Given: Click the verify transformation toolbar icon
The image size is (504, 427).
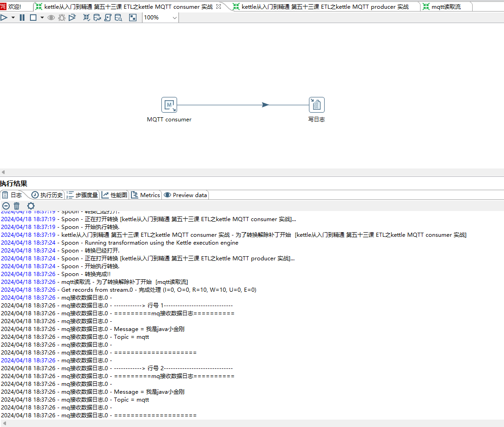Looking at the screenshot, I should pos(87,17).
